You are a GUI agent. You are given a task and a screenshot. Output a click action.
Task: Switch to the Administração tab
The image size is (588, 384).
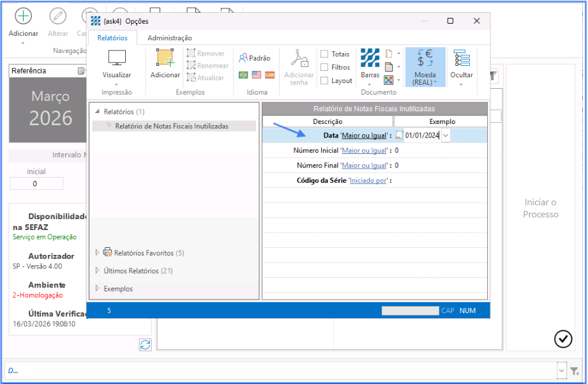[169, 38]
